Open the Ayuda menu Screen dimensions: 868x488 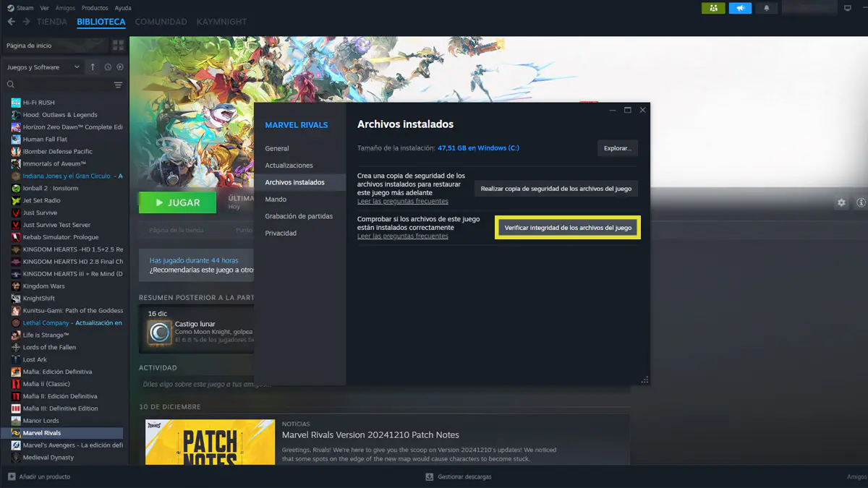[123, 8]
